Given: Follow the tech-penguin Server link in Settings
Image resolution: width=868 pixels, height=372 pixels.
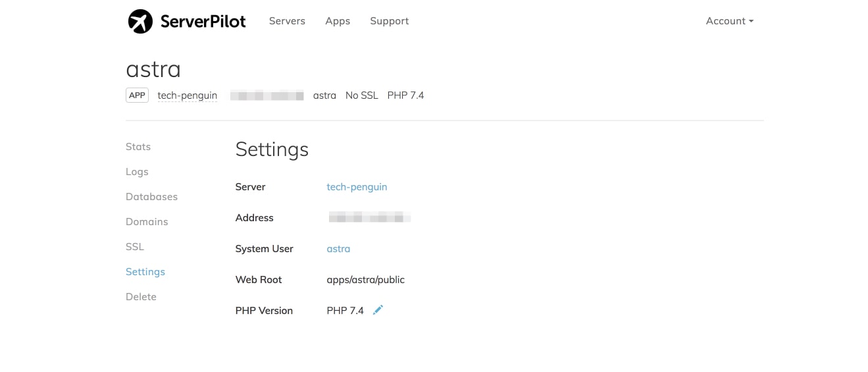Looking at the screenshot, I should (x=357, y=187).
